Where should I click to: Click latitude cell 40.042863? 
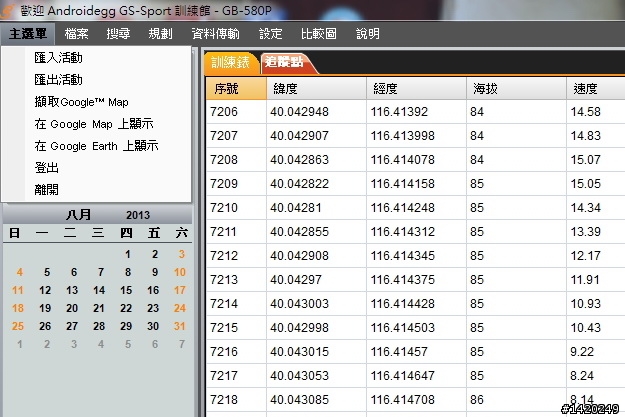point(316,159)
